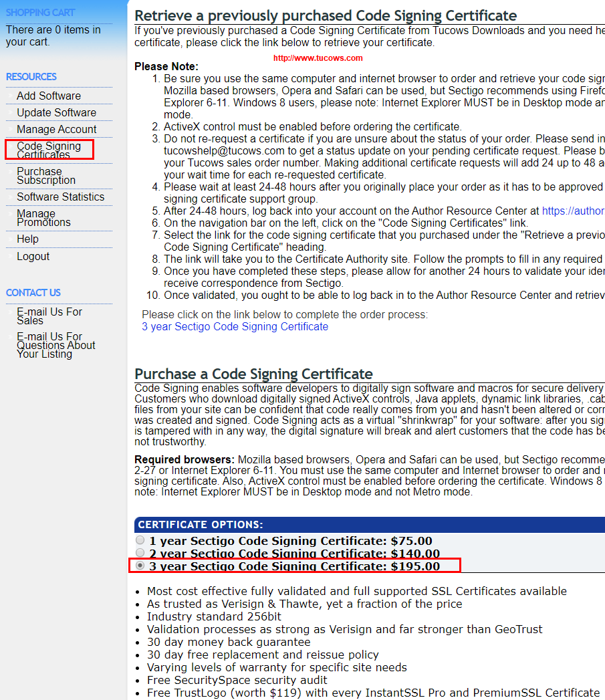Log out using the Logout link
The height and width of the screenshot is (700, 605).
pos(33,256)
